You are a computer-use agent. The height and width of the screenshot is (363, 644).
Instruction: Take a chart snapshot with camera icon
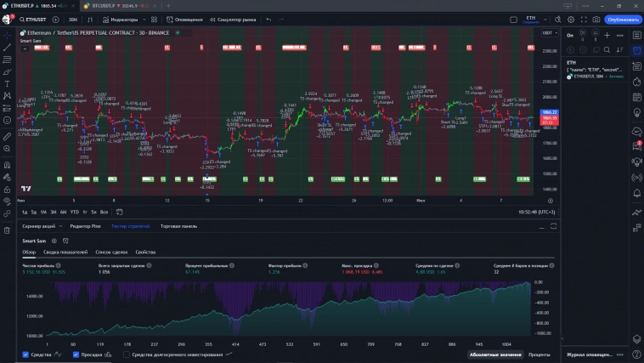[596, 19]
